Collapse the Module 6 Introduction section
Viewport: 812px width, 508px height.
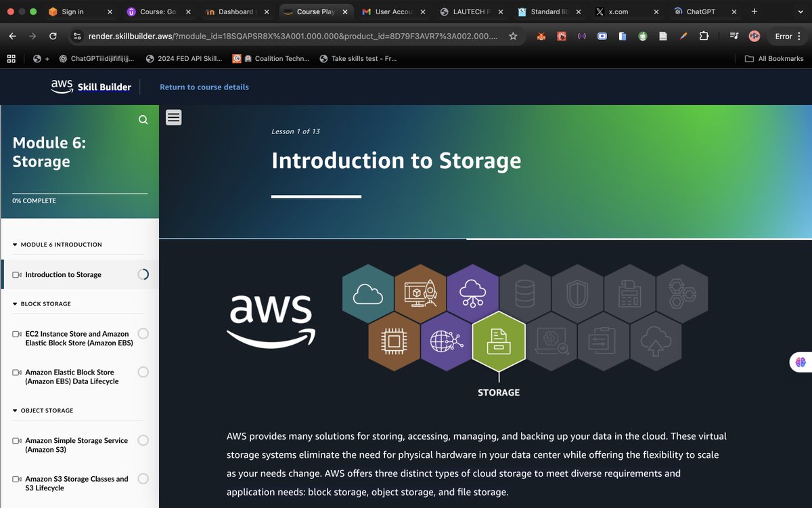point(58,245)
